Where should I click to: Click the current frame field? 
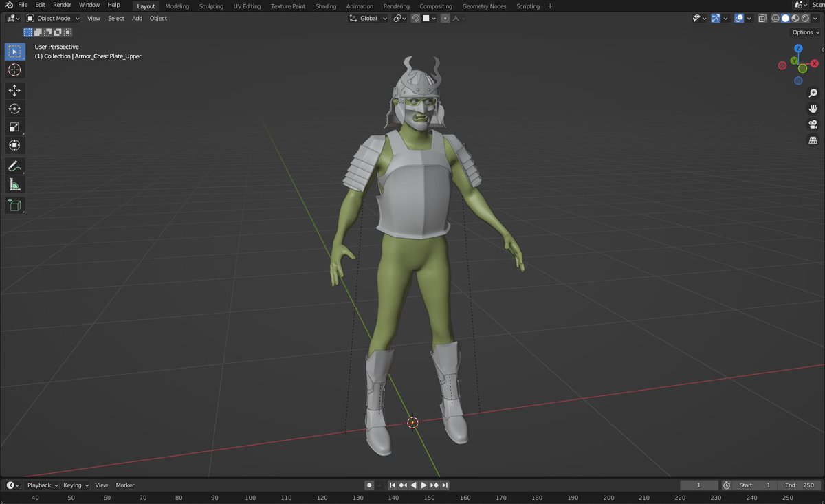coord(698,485)
